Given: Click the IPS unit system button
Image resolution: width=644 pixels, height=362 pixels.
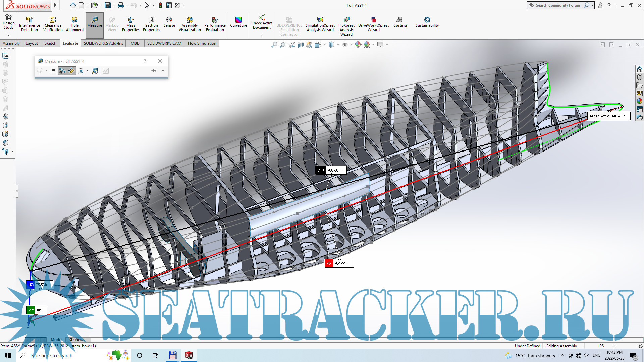Looking at the screenshot, I should coord(601,346).
